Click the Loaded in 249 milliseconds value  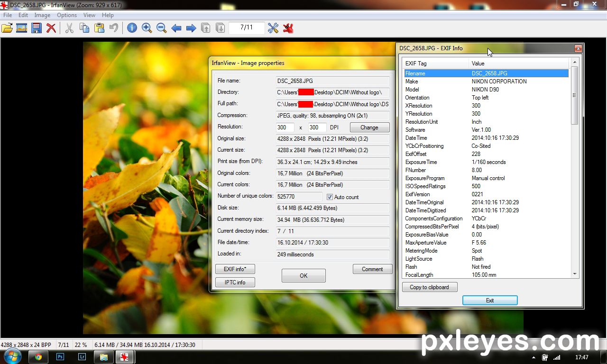click(x=333, y=255)
